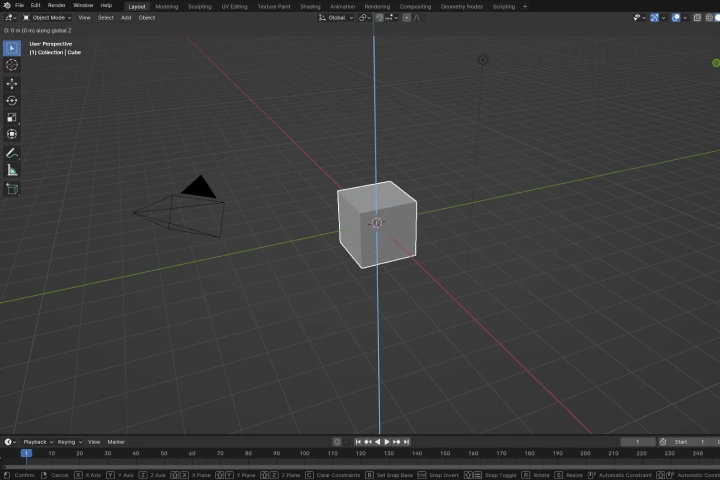
Task: Play animation in reverse
Action: [x=377, y=442]
